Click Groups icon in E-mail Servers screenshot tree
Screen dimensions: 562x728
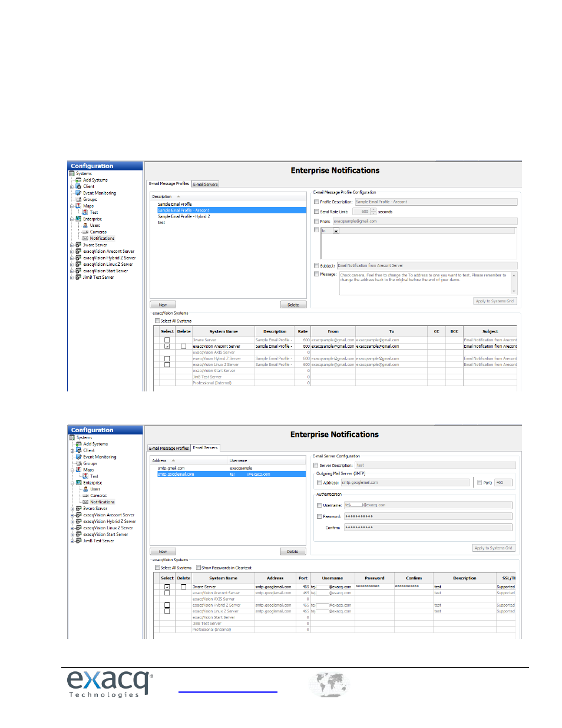click(78, 463)
